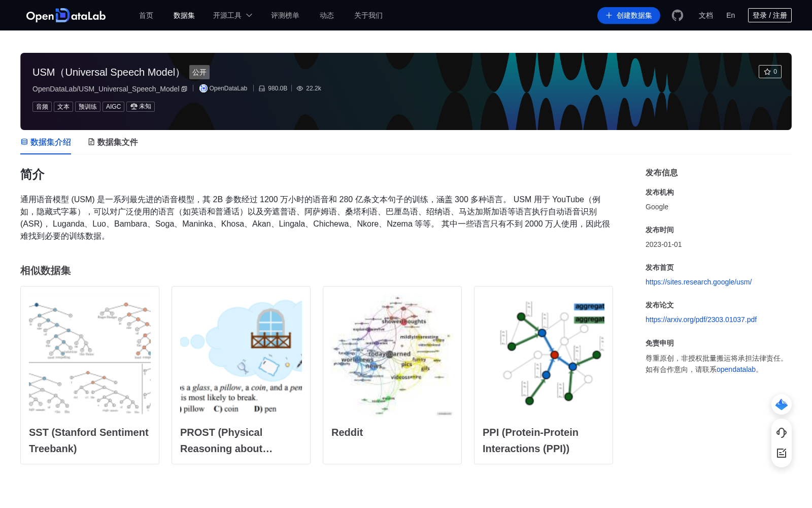Click the AIGC tag
The height and width of the screenshot is (508, 812).
coord(113,107)
